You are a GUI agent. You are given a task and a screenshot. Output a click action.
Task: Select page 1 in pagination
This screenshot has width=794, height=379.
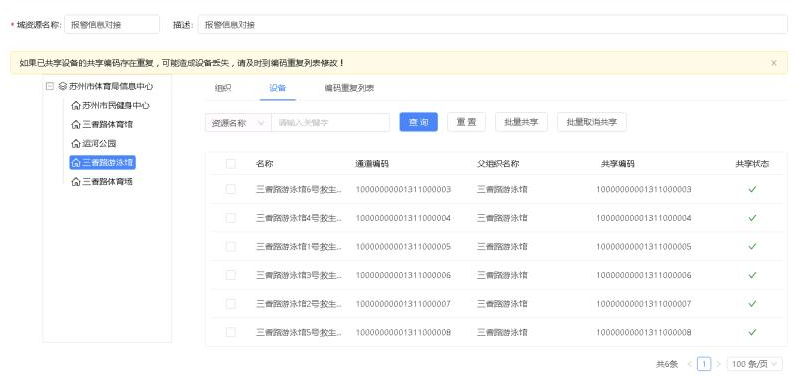point(704,364)
